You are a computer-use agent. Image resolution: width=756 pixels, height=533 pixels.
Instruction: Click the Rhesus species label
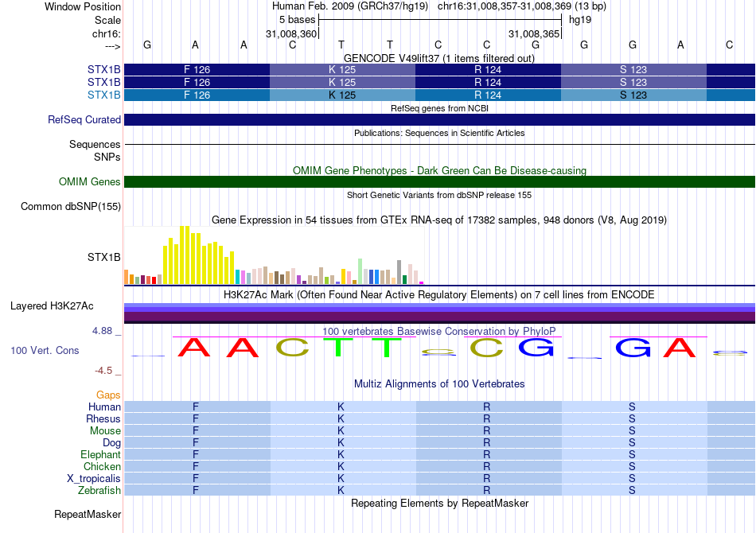coord(103,418)
